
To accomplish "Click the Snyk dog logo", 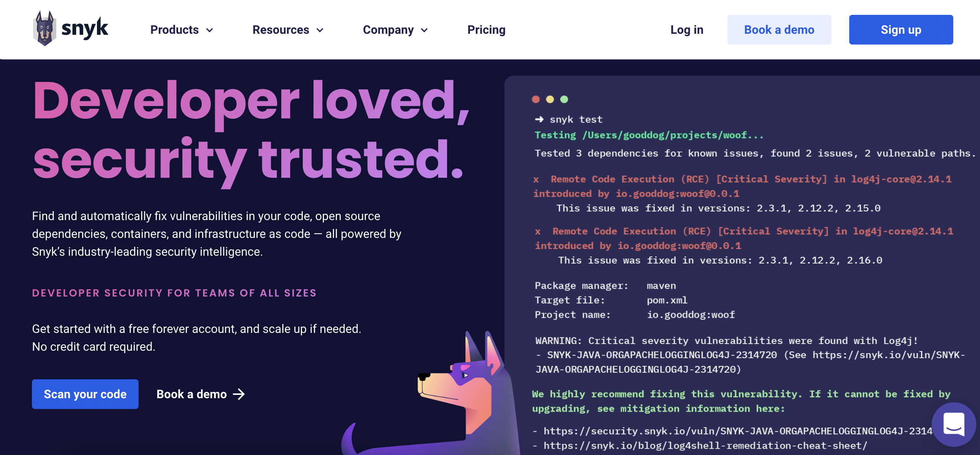I will pyautogui.click(x=45, y=29).
